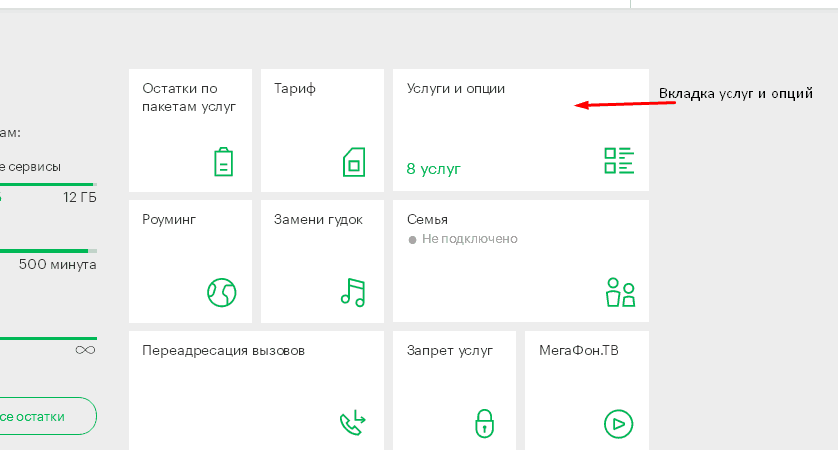Select the 'Тариф' tile heading
Viewport: 838px width, 450px height.
(294, 89)
